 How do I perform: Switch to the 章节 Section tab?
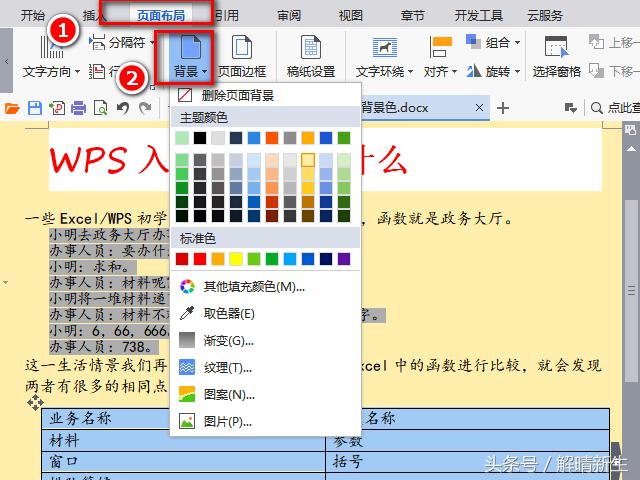[412, 16]
